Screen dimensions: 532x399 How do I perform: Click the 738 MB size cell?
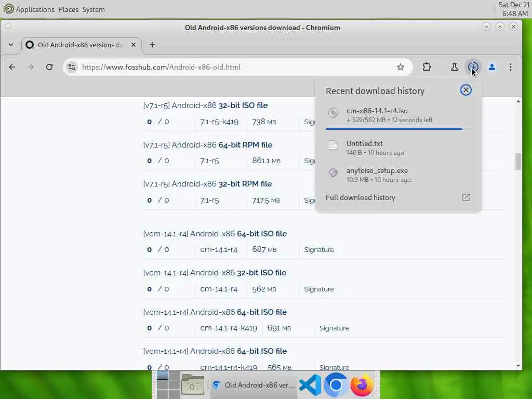click(264, 122)
